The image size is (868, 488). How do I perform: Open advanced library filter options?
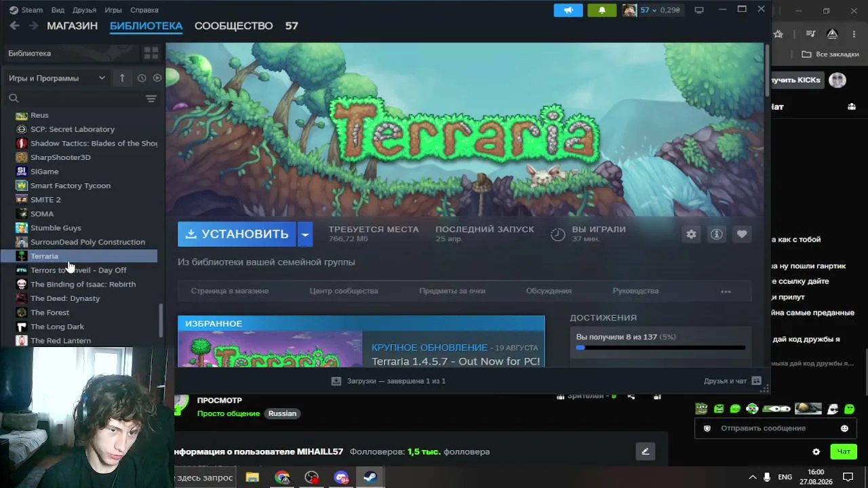[151, 98]
